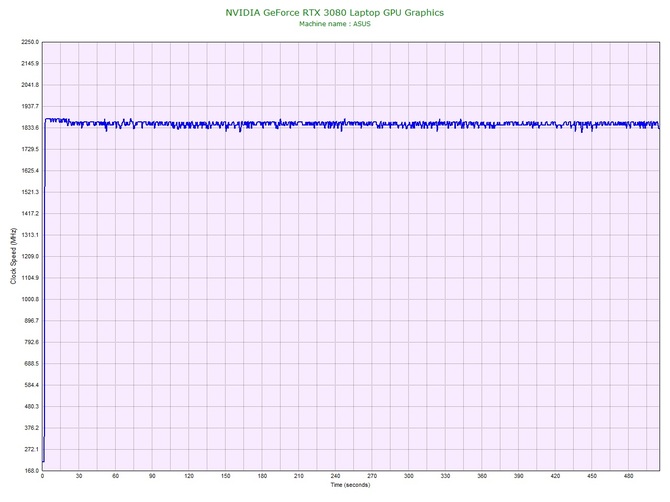
Task: Click the 1313.1 y-axis value
Action: (x=30, y=235)
